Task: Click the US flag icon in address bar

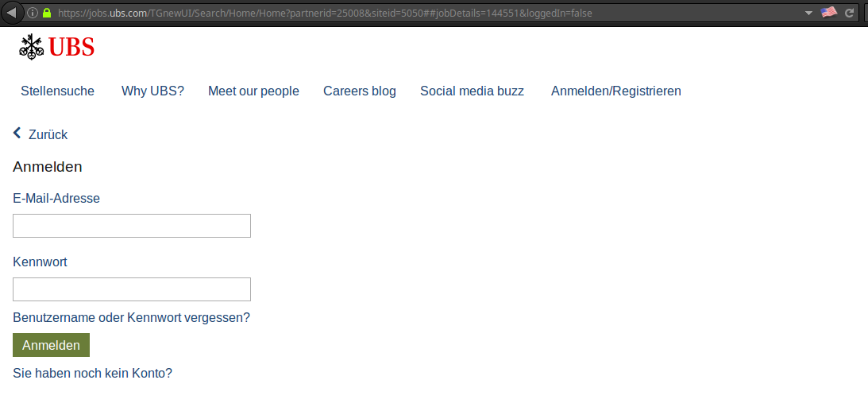Action: coord(829,12)
